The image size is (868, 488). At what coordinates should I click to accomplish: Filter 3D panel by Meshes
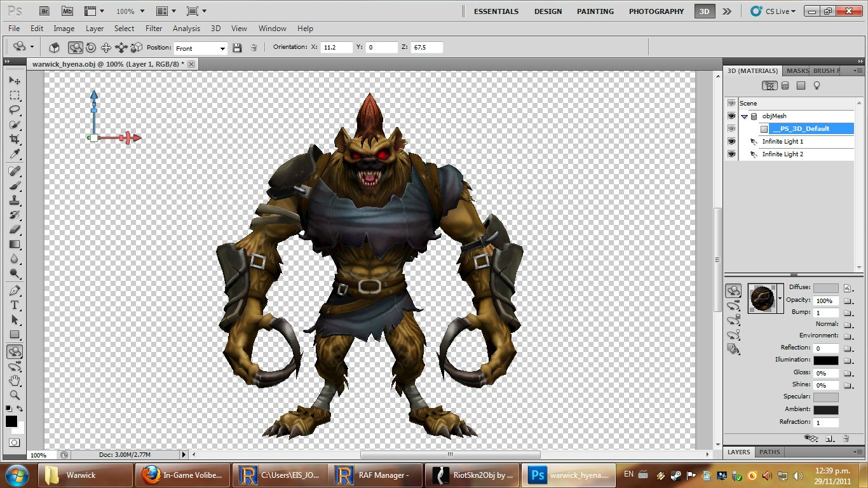pos(785,86)
